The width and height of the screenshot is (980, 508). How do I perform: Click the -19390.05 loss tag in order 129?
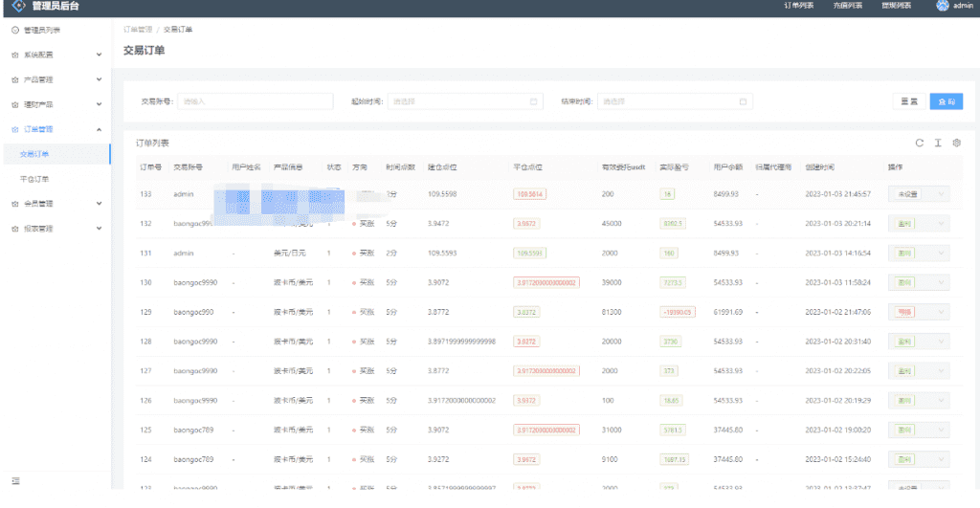point(678,312)
